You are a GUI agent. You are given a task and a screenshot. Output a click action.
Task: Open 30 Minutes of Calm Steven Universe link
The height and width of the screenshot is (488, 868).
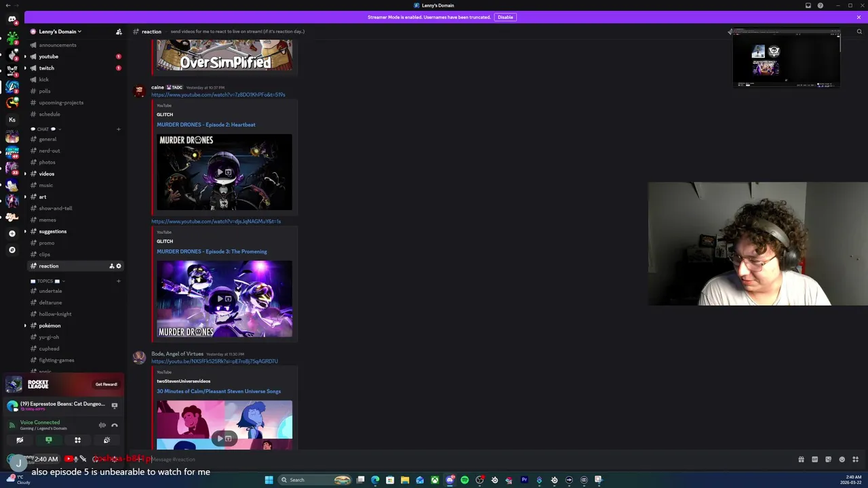click(x=218, y=391)
